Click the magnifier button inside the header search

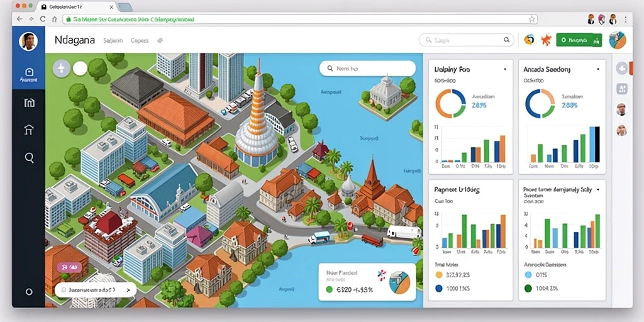[x=506, y=40]
